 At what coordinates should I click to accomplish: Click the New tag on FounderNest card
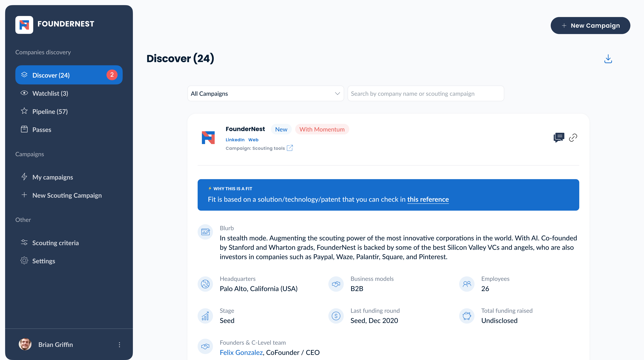pyautogui.click(x=281, y=129)
